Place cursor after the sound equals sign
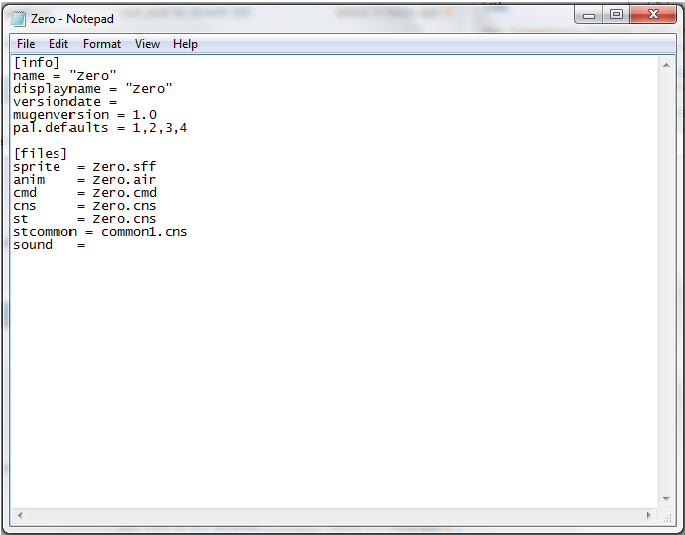Viewport: 685px width, 535px height. point(88,245)
